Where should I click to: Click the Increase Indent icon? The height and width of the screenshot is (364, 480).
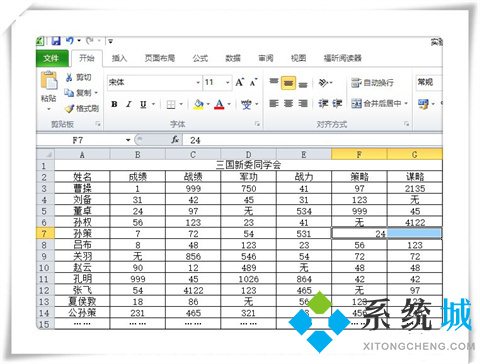[x=337, y=104]
